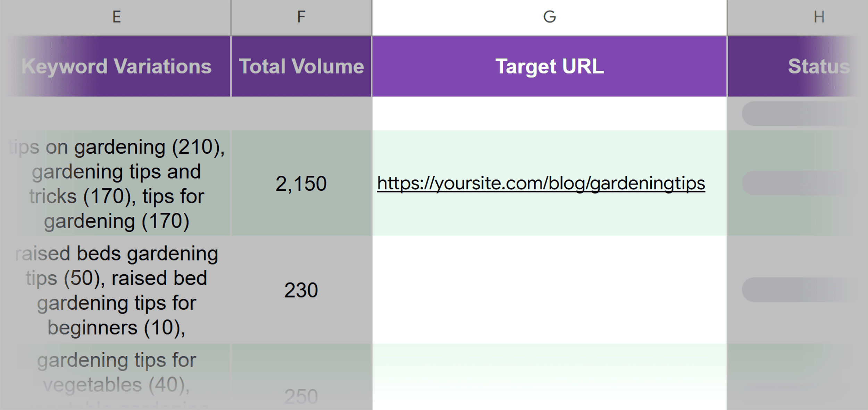Image resolution: width=868 pixels, height=410 pixels.
Task: Click the cell with total volume 230
Action: tap(301, 290)
